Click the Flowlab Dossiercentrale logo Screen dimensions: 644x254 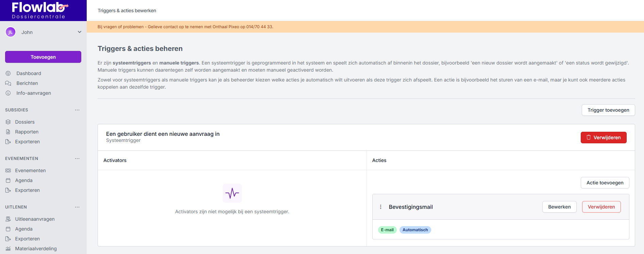pyautogui.click(x=39, y=10)
